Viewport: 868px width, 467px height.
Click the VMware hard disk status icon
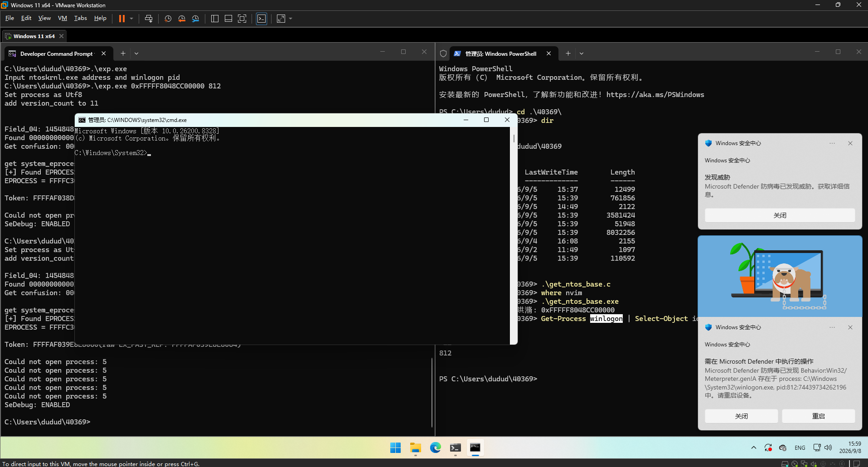coord(785,464)
